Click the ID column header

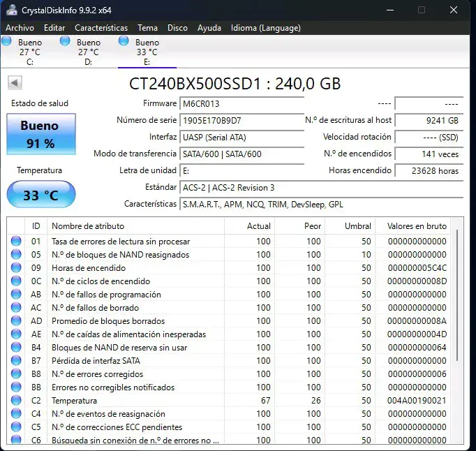36,226
